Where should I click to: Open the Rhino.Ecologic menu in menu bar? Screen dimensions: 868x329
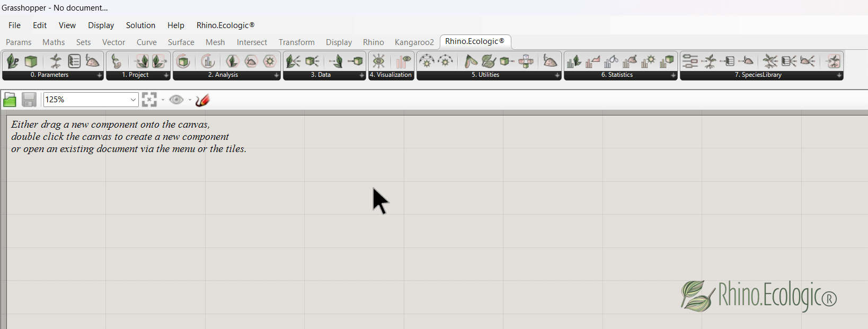(226, 25)
